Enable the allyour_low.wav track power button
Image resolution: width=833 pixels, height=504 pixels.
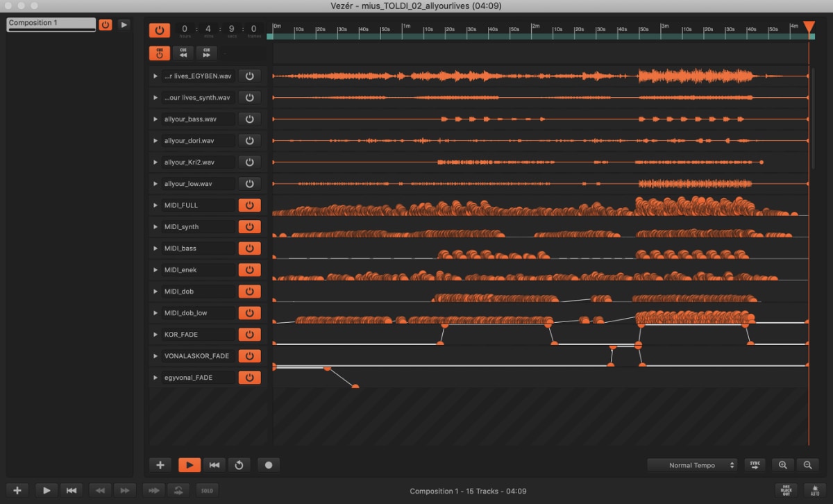coord(249,183)
